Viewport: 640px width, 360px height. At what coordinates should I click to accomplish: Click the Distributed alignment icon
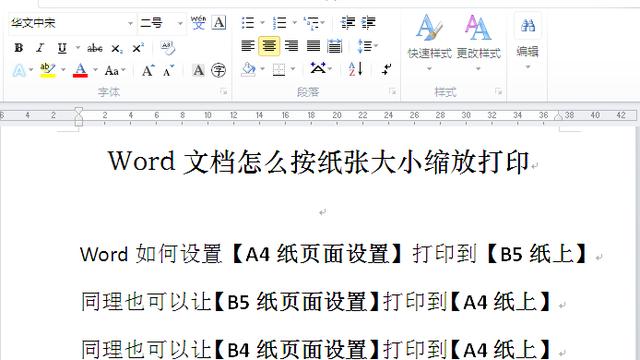pyautogui.click(x=335, y=46)
